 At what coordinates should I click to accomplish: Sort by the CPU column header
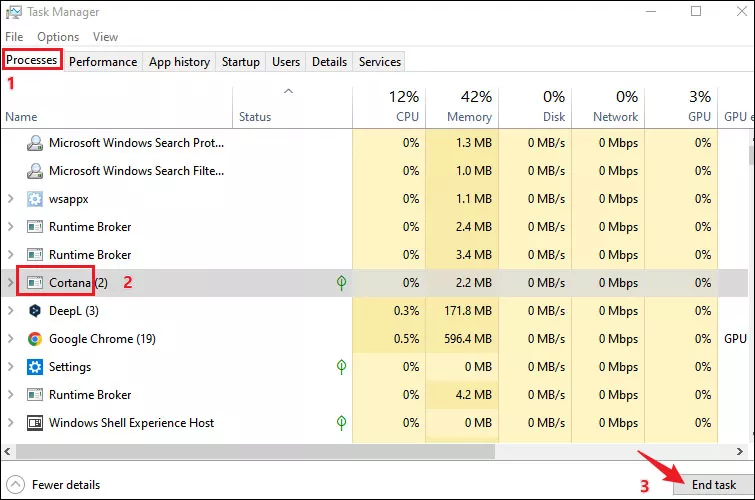(389, 108)
